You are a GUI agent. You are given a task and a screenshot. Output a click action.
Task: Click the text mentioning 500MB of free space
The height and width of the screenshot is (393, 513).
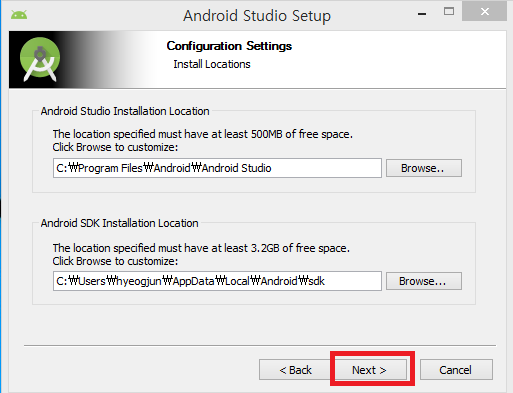(203, 134)
